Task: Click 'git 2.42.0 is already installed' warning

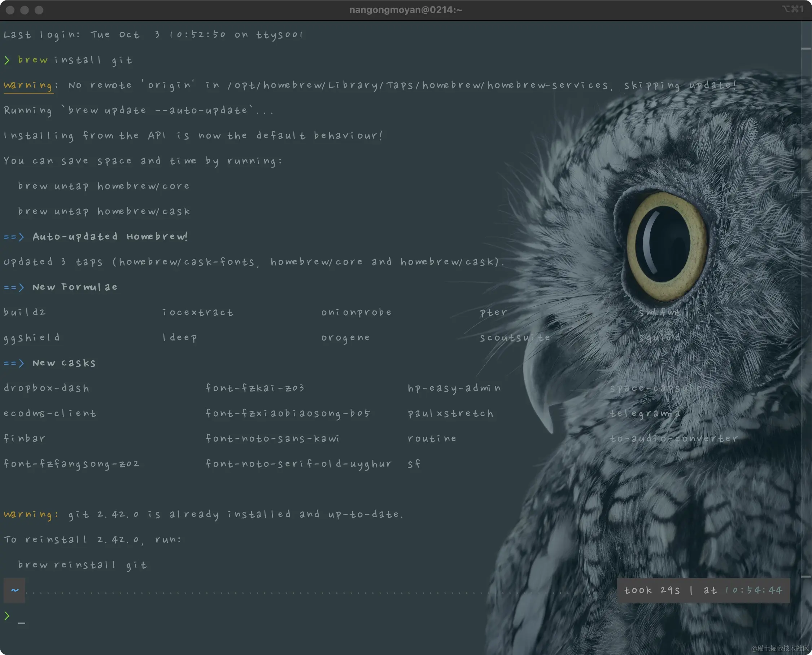Action: point(236,514)
